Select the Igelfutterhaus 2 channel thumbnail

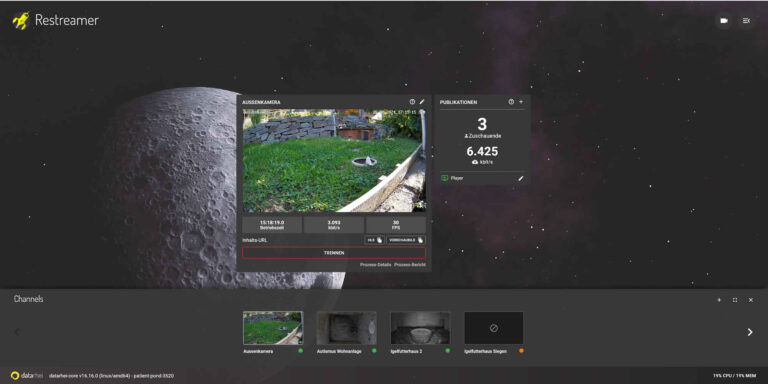[420, 328]
